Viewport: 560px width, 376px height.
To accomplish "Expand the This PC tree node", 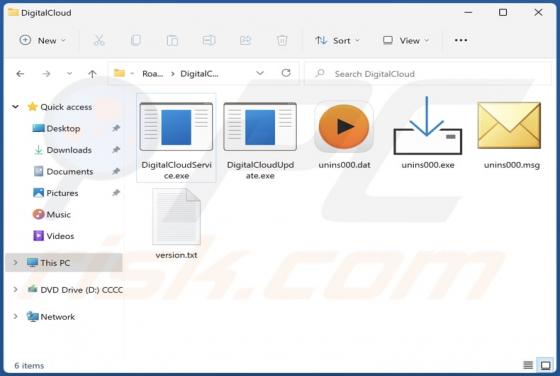I will (x=15, y=262).
